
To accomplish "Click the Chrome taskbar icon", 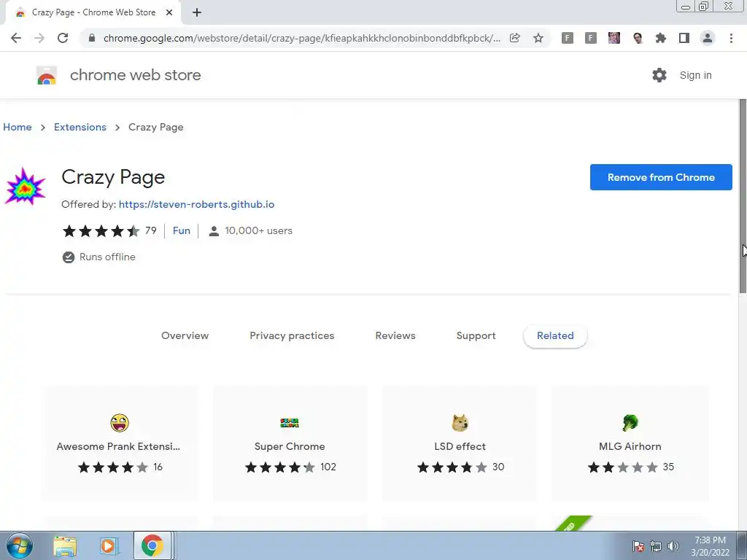I will 152,545.
